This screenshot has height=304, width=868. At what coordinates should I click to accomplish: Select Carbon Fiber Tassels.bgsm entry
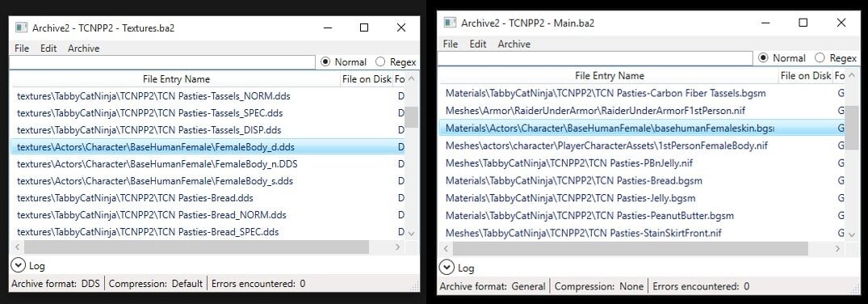pyautogui.click(x=642, y=93)
